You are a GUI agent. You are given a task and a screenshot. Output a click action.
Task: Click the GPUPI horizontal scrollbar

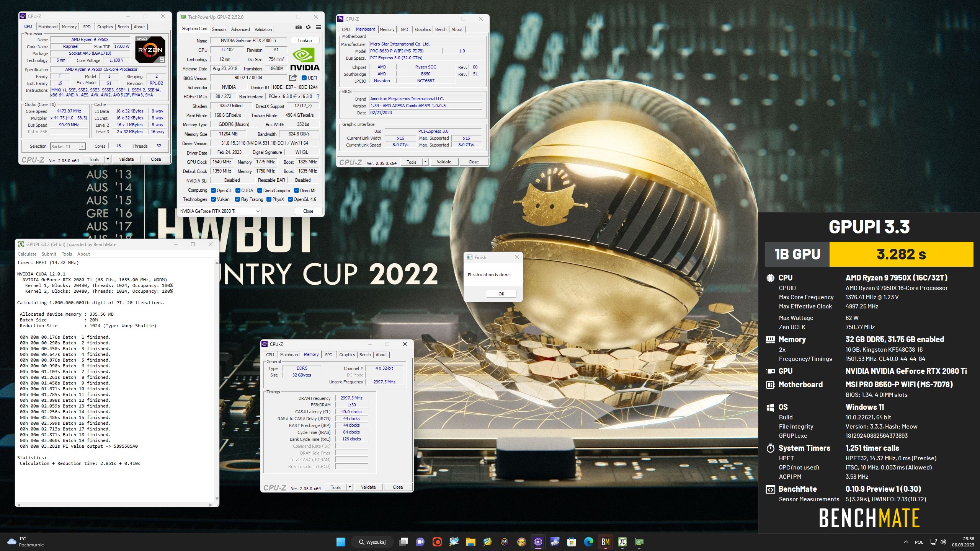115,505
